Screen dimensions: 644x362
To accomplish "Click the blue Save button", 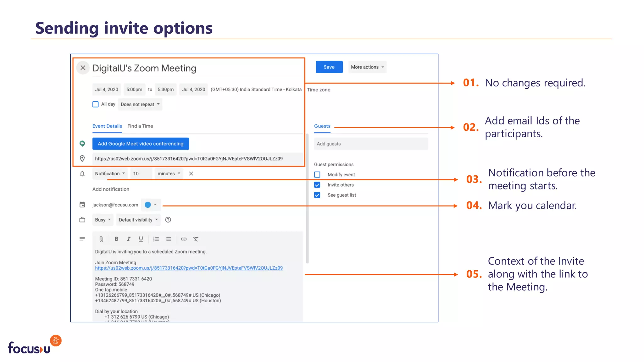I will click(x=329, y=67).
